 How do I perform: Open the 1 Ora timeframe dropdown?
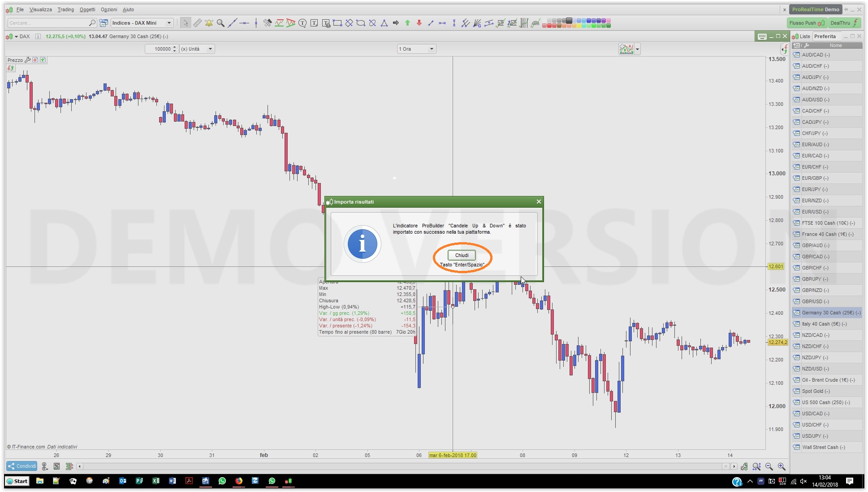(416, 49)
